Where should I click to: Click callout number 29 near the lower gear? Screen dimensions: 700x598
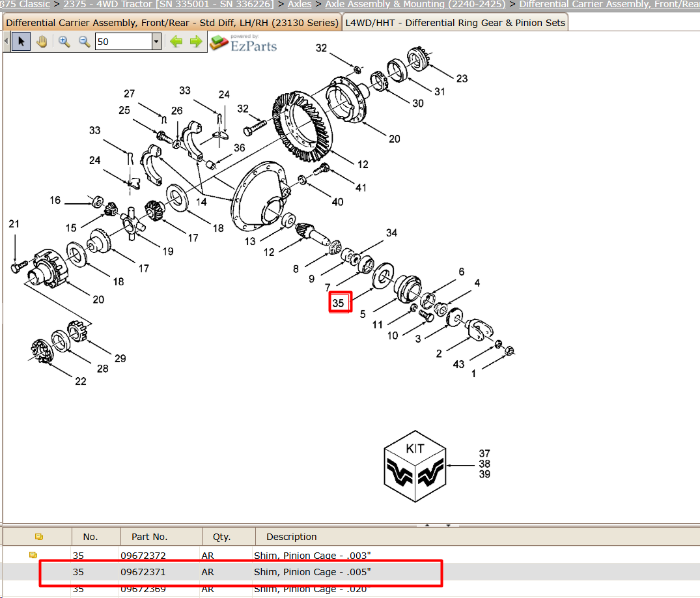tap(120, 359)
